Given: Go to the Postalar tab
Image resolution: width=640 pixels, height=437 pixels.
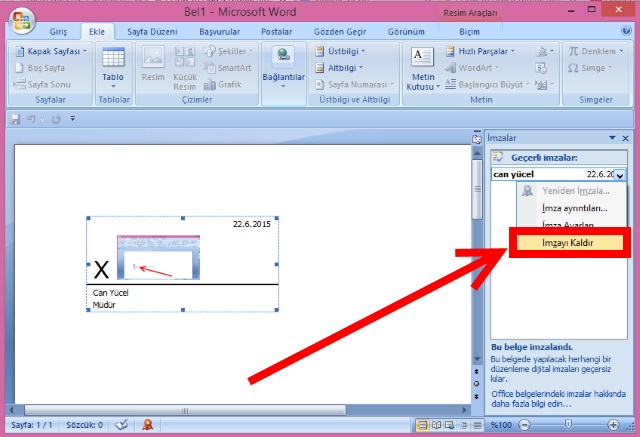Looking at the screenshot, I should [277, 32].
